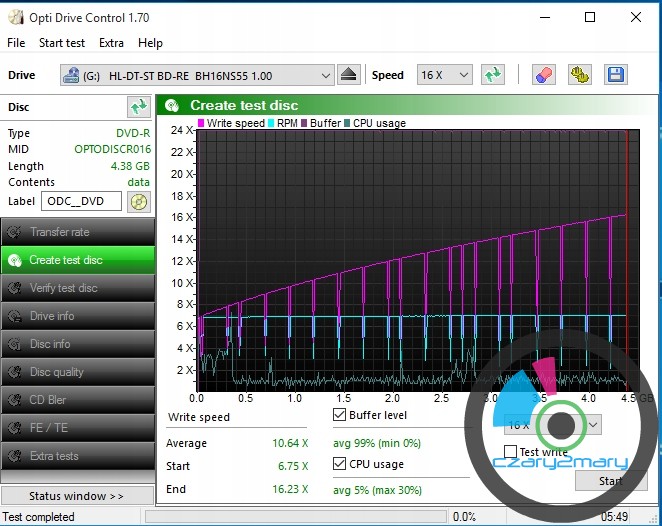Click the refresh speed icon beside 16 X
The width and height of the screenshot is (662, 526).
coord(492,75)
